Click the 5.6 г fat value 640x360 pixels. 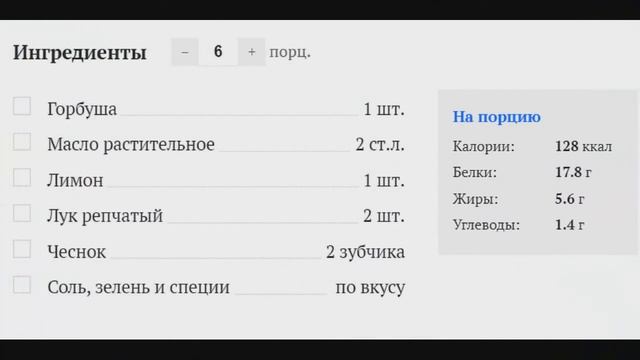569,199
